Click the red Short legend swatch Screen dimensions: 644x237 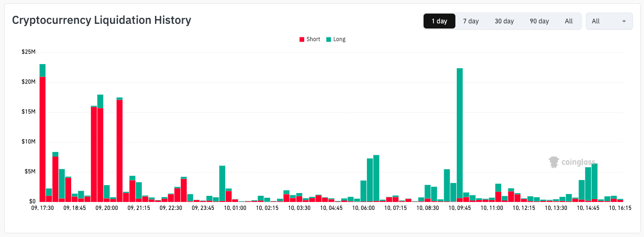(x=302, y=40)
